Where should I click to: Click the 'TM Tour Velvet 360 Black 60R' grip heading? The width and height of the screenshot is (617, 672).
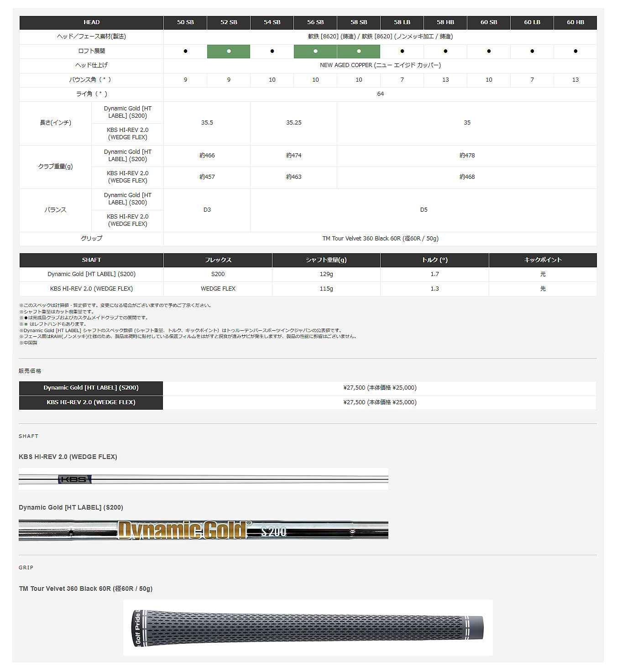tap(86, 589)
